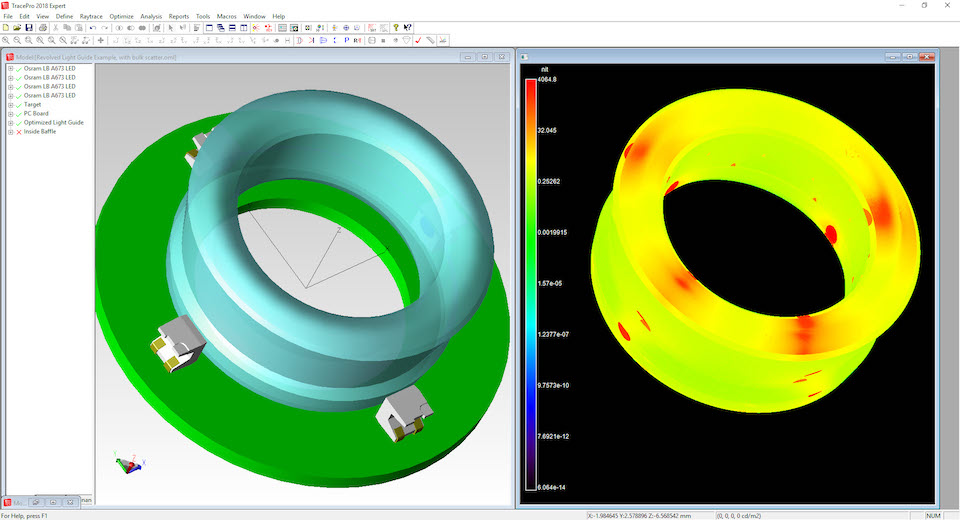Click the nit color scale bar
Viewport: 960px width, 520px height.
click(x=531, y=284)
